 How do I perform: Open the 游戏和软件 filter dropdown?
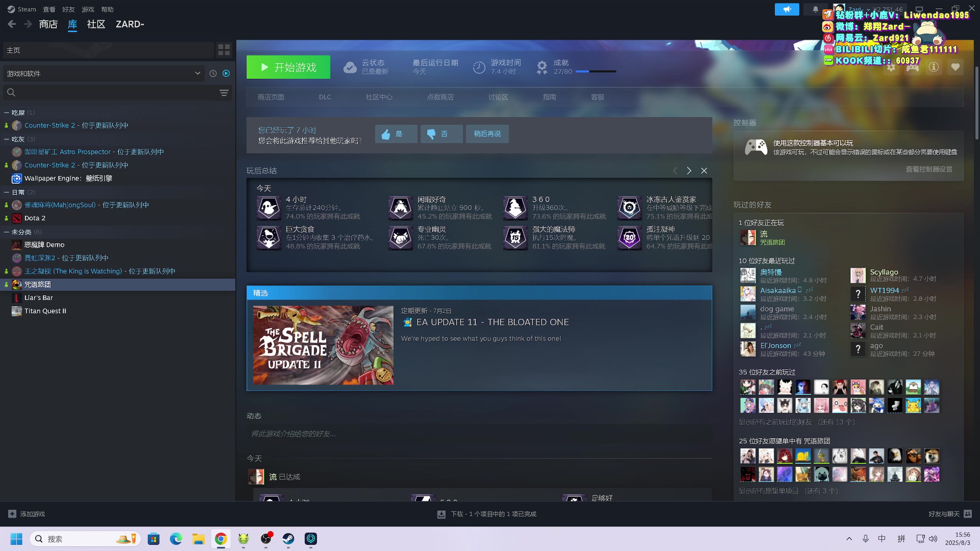click(x=104, y=73)
